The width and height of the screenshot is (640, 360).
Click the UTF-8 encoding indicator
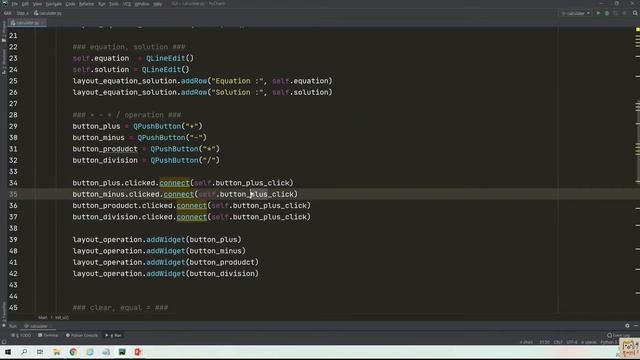point(572,342)
